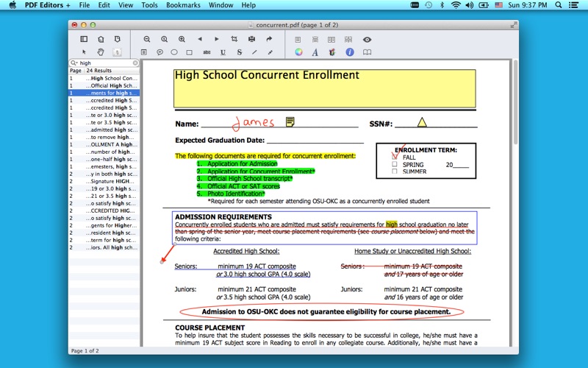Click the Wi-Fi status icon
588x368 pixels.
coord(456,5)
